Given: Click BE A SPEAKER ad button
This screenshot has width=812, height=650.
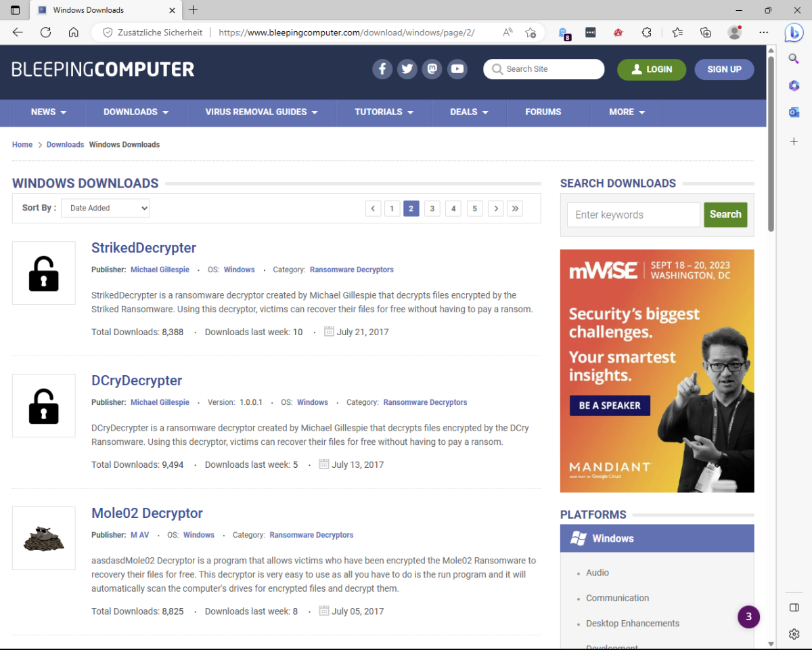Looking at the screenshot, I should point(610,406).
